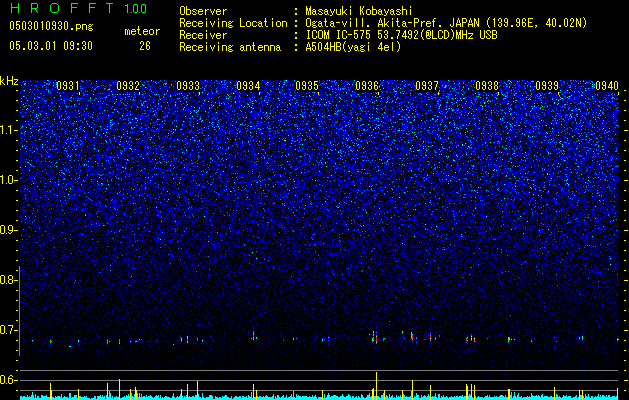
Task: Click the meteor count value 26
Action: (x=145, y=46)
